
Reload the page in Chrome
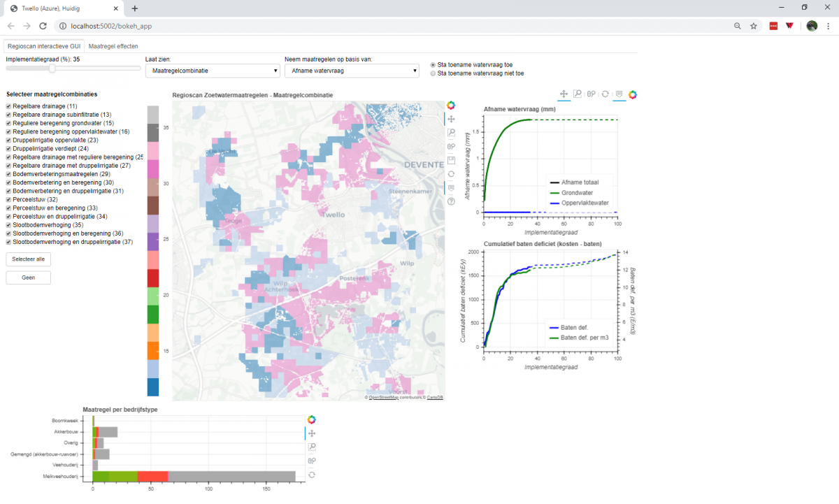[x=43, y=26]
